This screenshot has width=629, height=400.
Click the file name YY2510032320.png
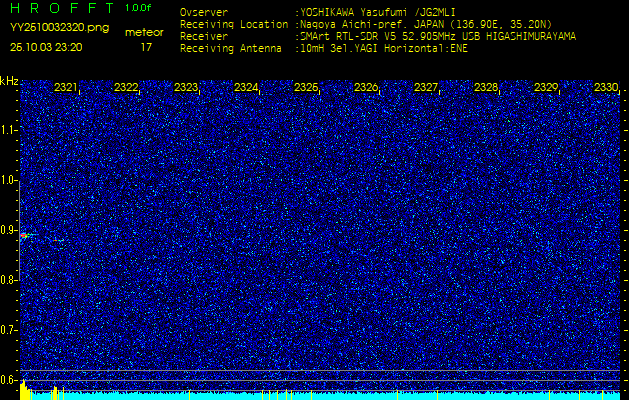tap(59, 28)
